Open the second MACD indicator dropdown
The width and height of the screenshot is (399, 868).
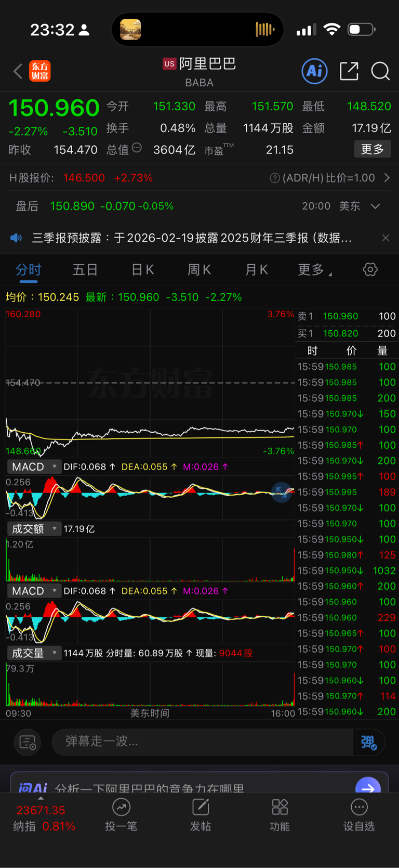34,591
